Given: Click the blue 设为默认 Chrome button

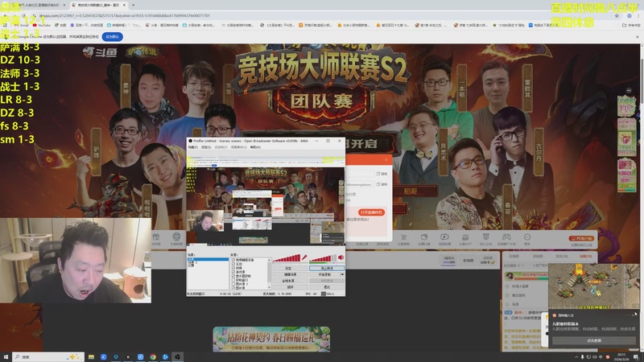Looking at the screenshot, I should [x=112, y=36].
